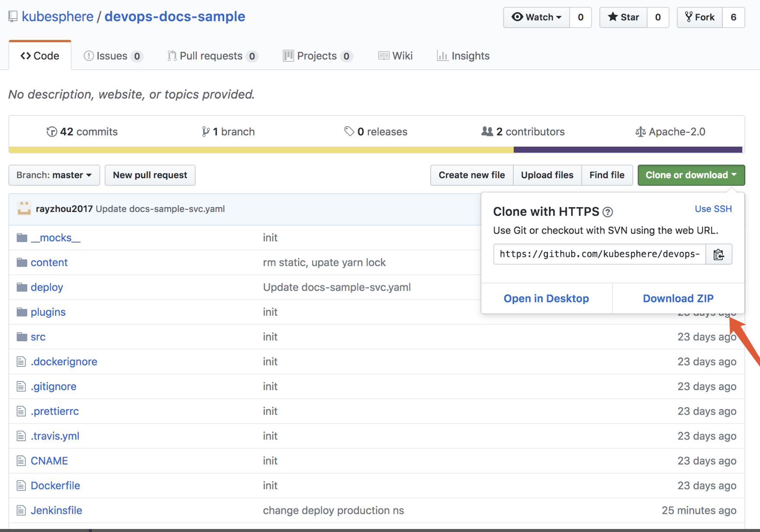This screenshot has width=760, height=532.
Task: Click the Dockerfile file icon
Action: pyautogui.click(x=21, y=486)
